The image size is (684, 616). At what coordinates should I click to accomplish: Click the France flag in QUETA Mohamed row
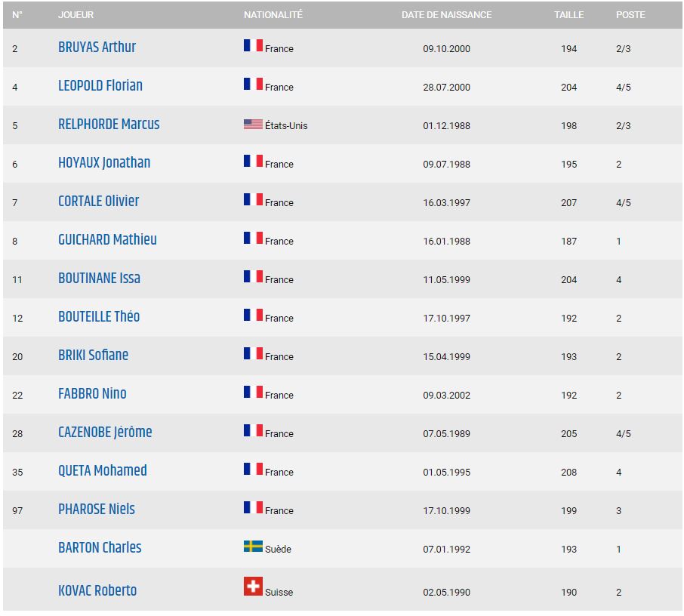tap(253, 469)
